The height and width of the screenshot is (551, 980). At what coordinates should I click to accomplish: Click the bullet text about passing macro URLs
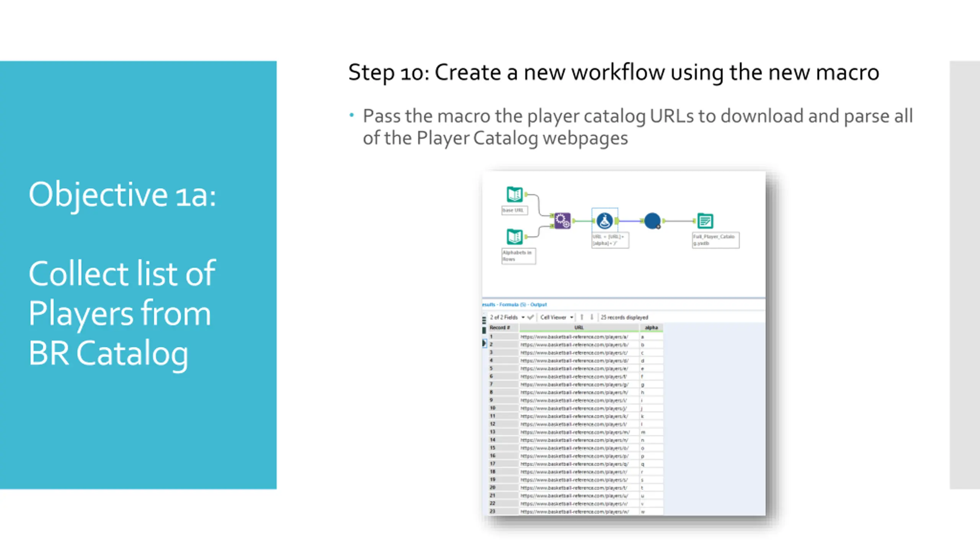pyautogui.click(x=638, y=127)
